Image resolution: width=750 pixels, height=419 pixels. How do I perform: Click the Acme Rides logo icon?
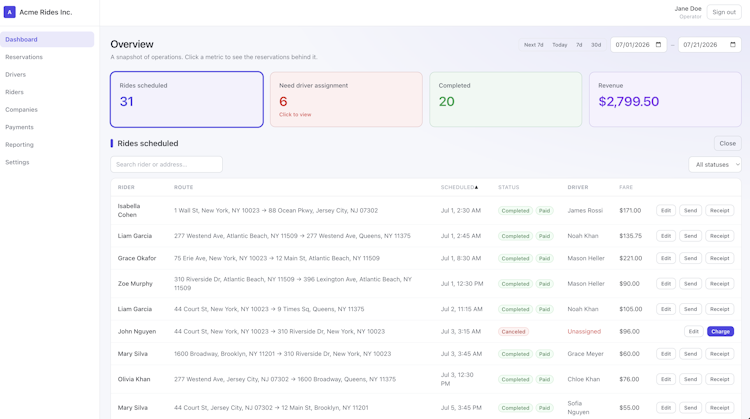pyautogui.click(x=10, y=12)
